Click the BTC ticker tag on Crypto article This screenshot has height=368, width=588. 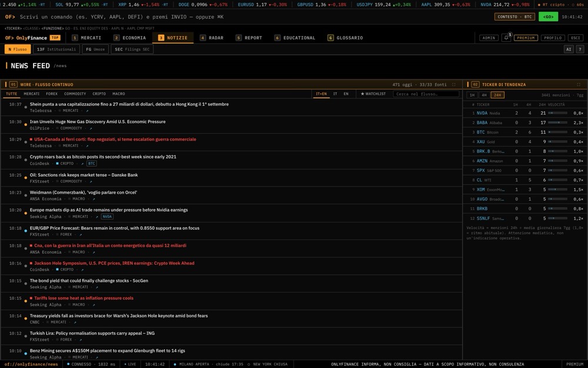[92, 164]
